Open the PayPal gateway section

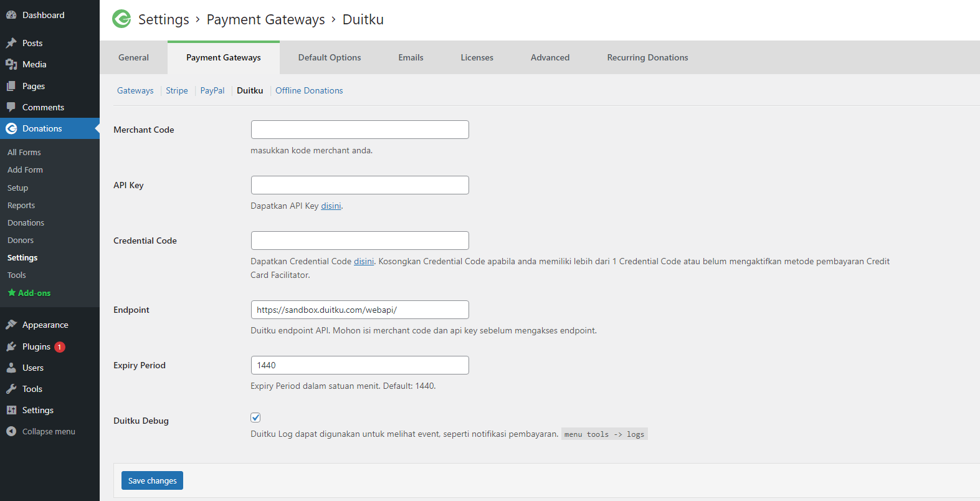click(x=212, y=90)
